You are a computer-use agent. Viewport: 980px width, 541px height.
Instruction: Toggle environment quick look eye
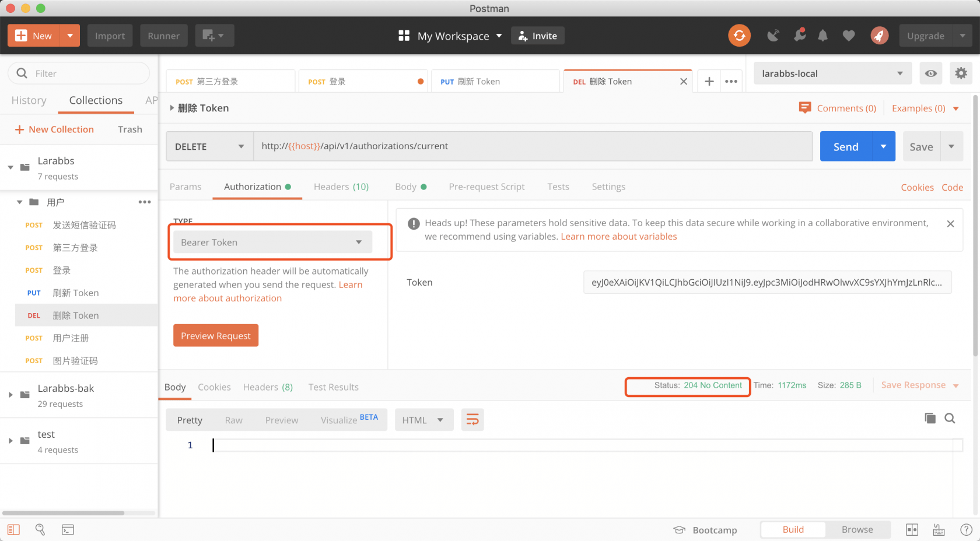click(931, 73)
